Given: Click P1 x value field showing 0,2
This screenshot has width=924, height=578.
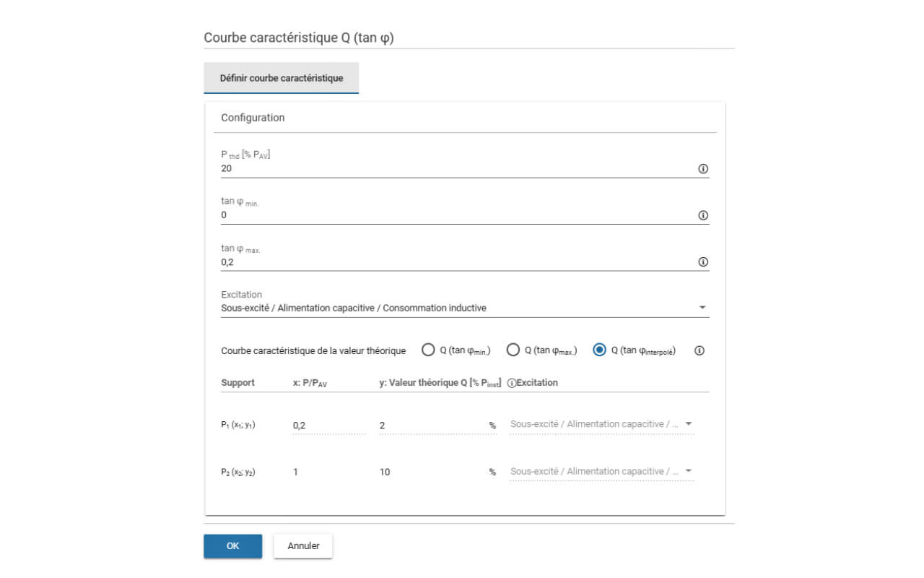Looking at the screenshot, I should coord(328,426).
